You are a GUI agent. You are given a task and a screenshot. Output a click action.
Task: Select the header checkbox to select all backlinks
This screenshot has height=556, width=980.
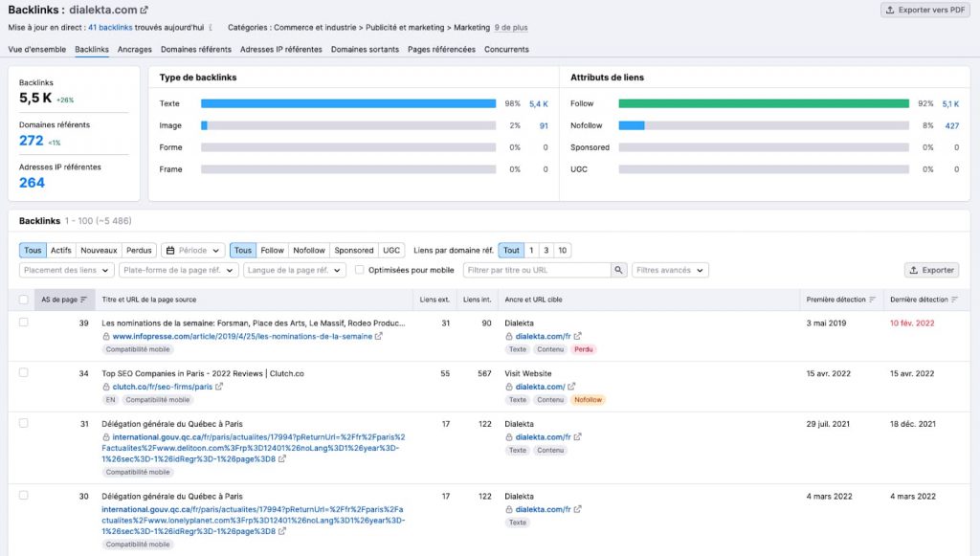23,300
